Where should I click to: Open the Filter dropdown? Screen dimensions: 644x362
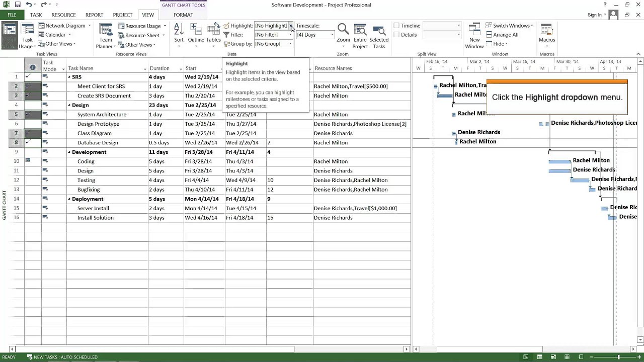tap(290, 35)
